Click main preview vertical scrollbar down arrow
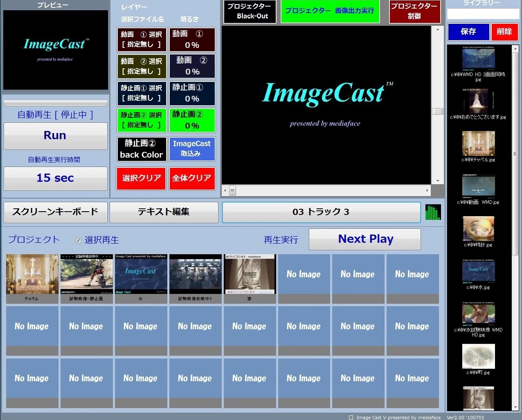This screenshot has width=522, height=420. [438, 181]
